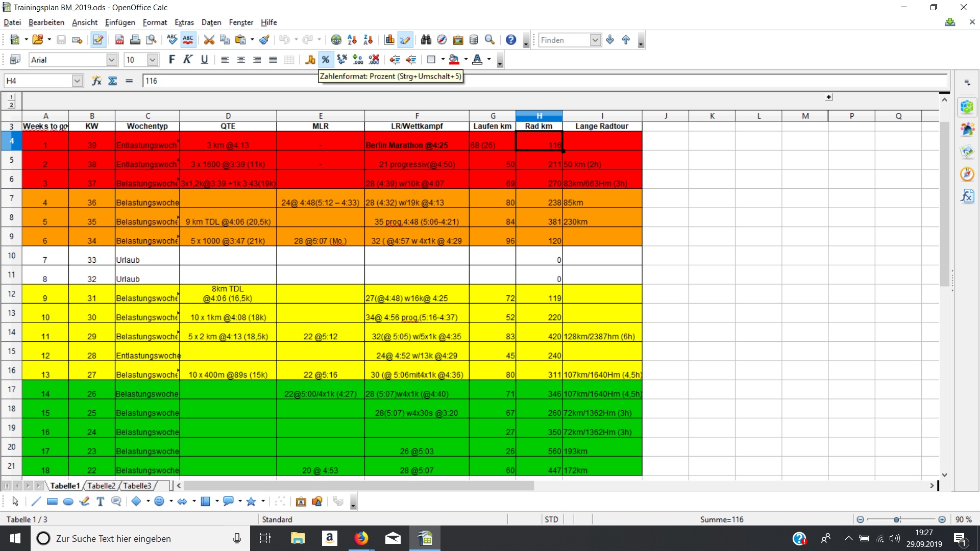Switch to the Tabelle2 sheet tab

(x=101, y=486)
